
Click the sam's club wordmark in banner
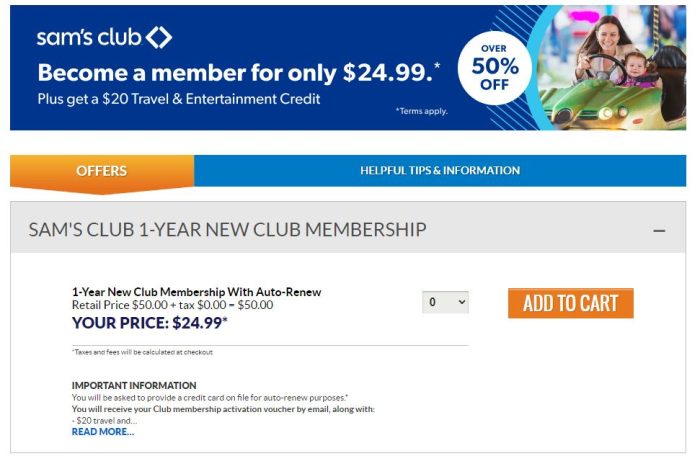coord(90,38)
